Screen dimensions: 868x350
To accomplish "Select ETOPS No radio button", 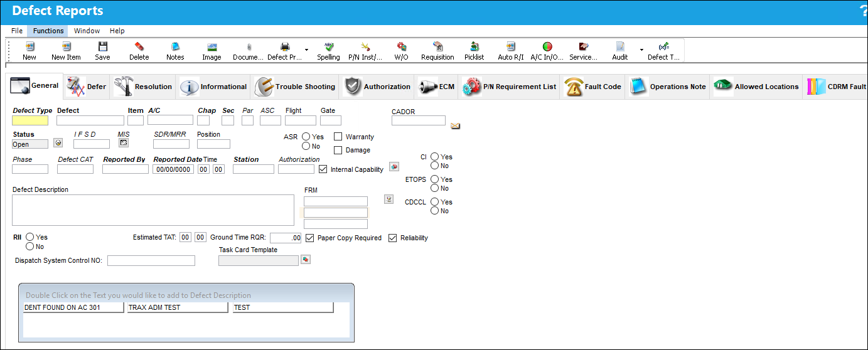I will (x=434, y=188).
